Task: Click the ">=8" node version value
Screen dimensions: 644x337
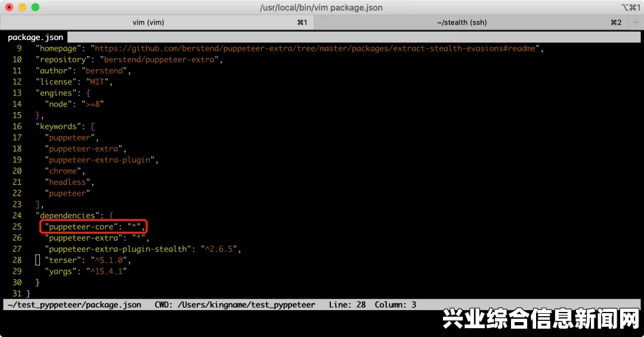Action: coord(93,104)
